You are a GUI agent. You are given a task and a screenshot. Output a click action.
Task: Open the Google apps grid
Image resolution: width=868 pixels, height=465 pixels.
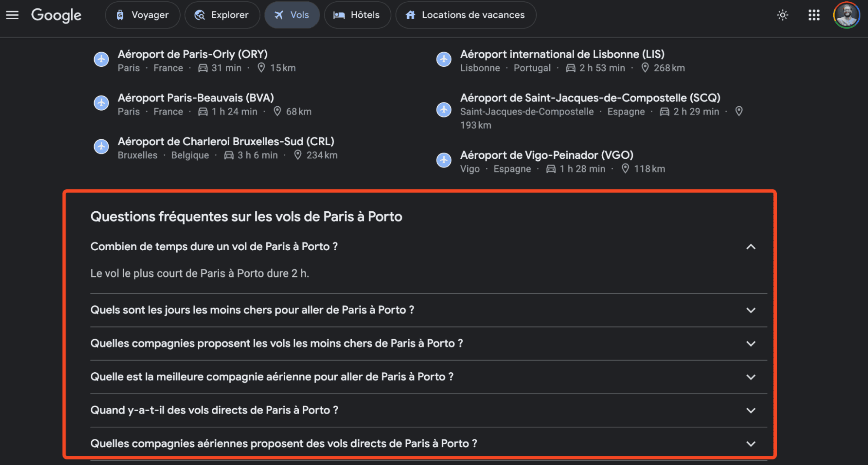pyautogui.click(x=814, y=15)
